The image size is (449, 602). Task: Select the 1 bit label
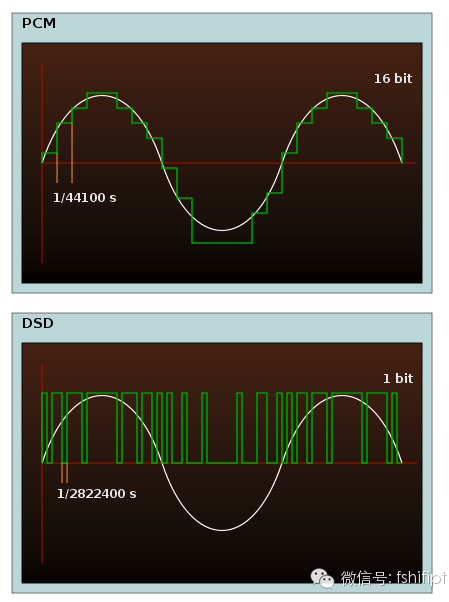pos(398,379)
